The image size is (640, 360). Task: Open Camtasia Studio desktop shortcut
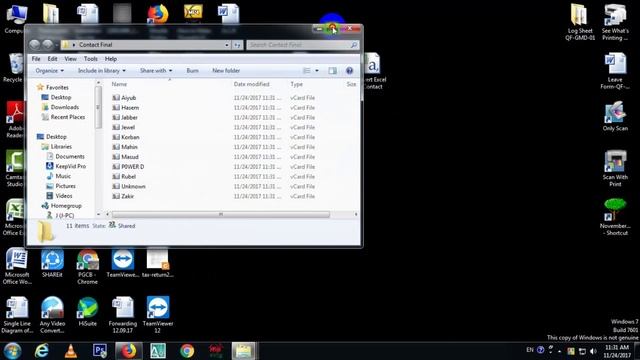(15, 162)
